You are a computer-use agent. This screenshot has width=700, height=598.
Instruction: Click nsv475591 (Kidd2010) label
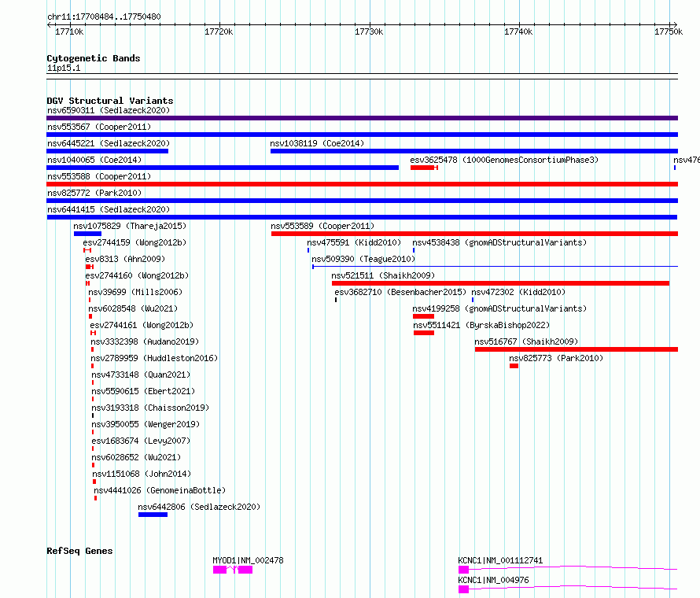coord(354,242)
